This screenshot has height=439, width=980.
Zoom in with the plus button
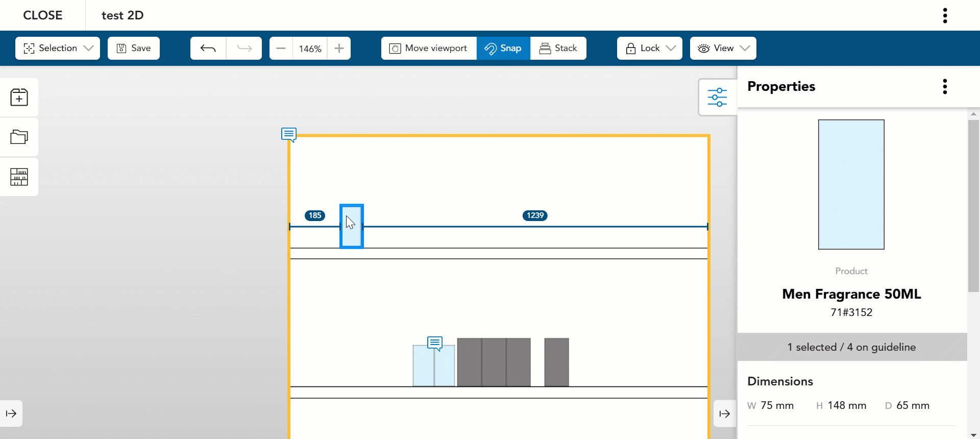click(x=339, y=48)
